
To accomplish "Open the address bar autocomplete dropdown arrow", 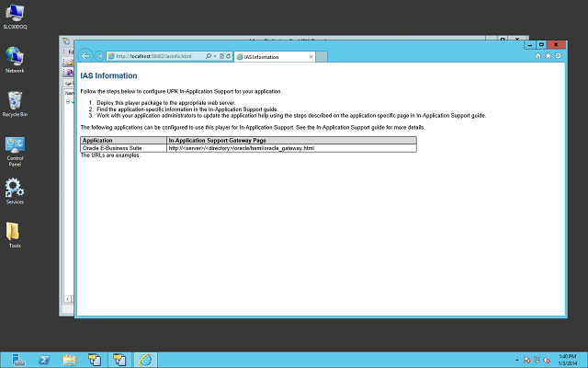I will pyautogui.click(x=215, y=57).
